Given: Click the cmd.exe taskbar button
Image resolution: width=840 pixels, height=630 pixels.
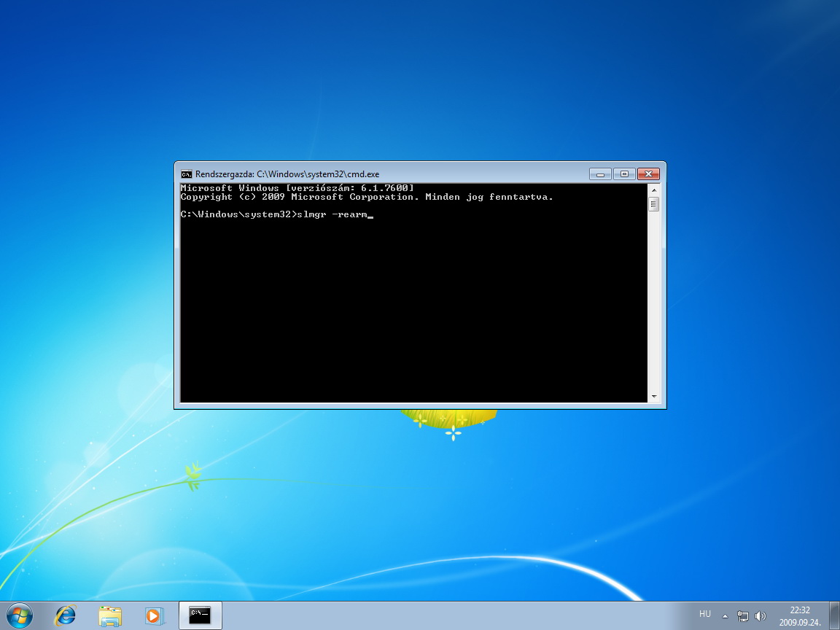Looking at the screenshot, I should click(x=200, y=615).
